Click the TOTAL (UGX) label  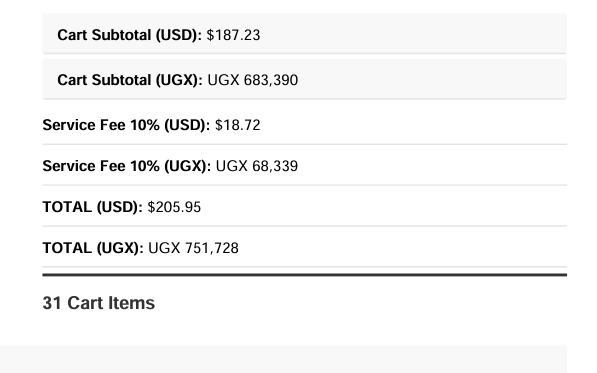[93, 248]
